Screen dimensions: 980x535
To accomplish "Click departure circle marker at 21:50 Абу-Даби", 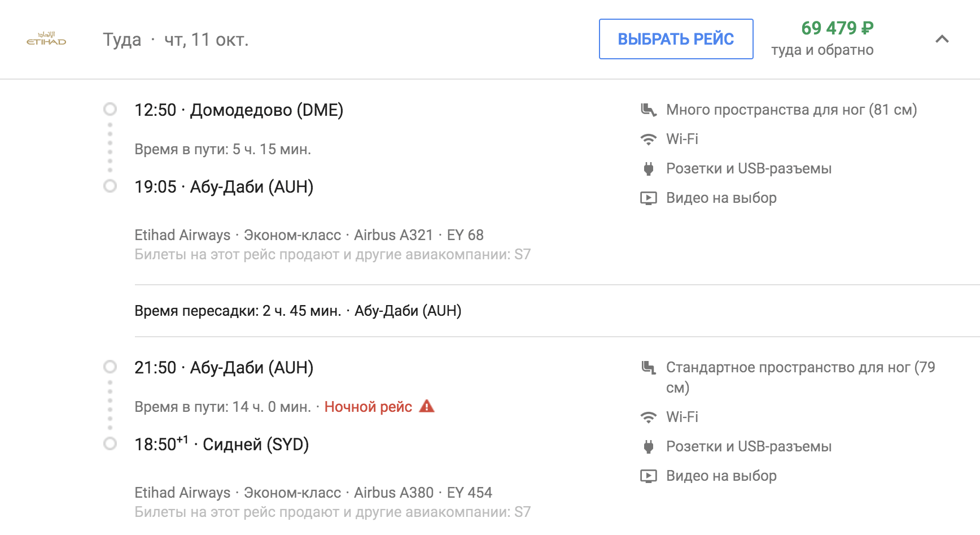I will pyautogui.click(x=110, y=367).
